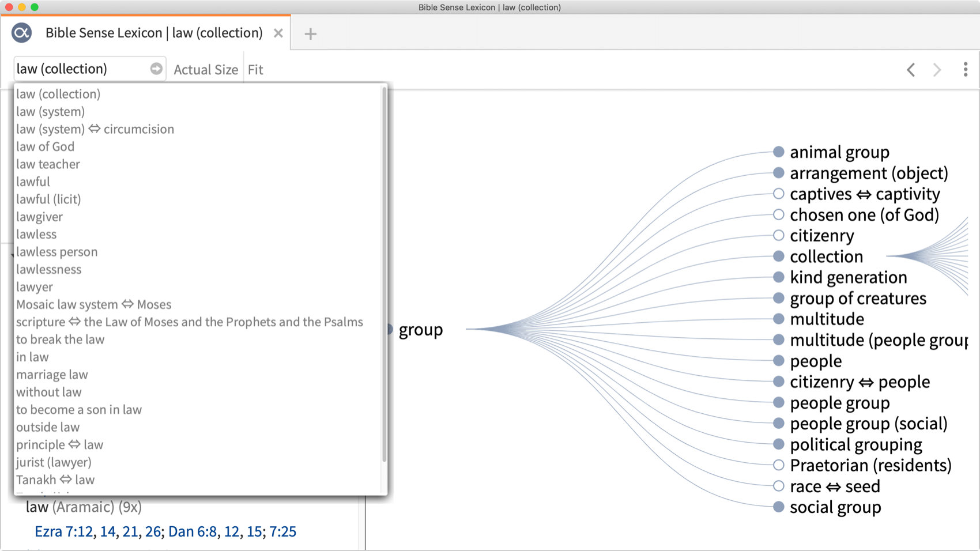This screenshot has width=980, height=551.
Task: Expand the collection node in the graph
Action: click(x=779, y=256)
